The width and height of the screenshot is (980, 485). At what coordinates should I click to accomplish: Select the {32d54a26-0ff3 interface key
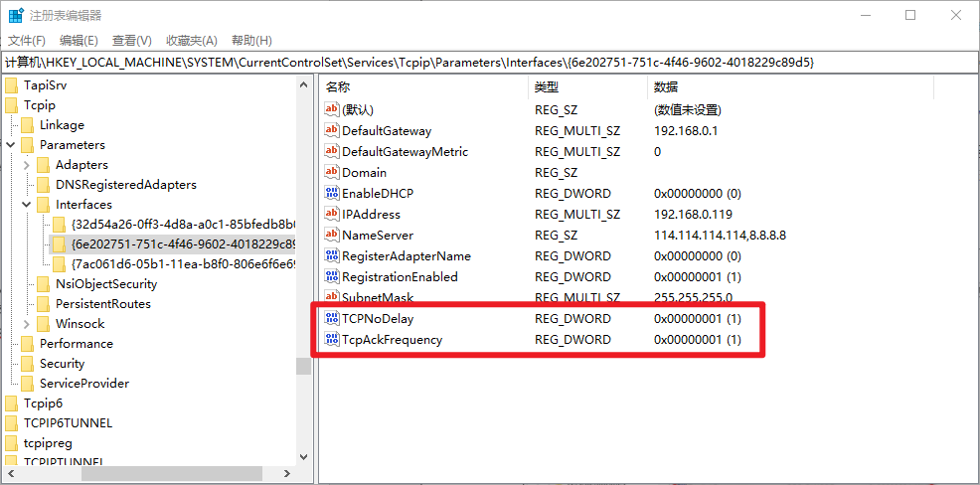click(x=183, y=225)
